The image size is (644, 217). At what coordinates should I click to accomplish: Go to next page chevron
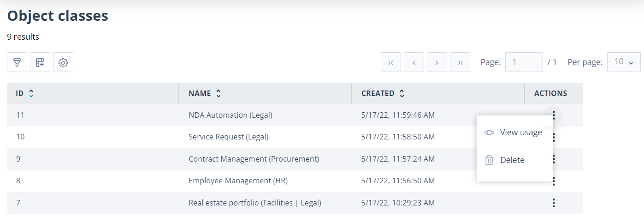point(437,62)
